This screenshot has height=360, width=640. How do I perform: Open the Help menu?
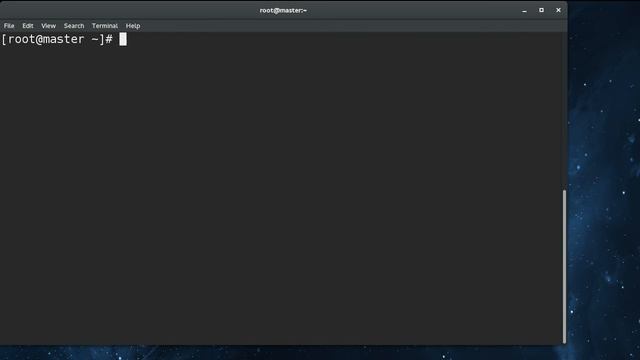(x=133, y=26)
